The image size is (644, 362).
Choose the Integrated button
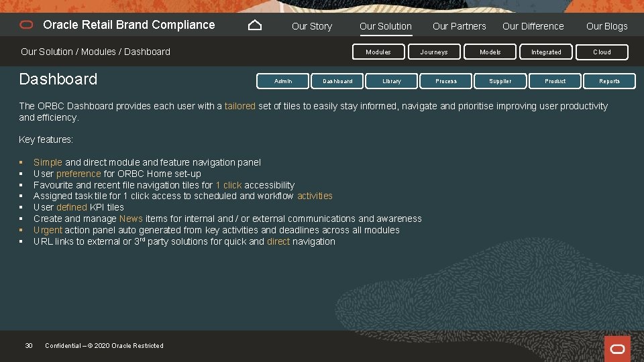tap(546, 52)
